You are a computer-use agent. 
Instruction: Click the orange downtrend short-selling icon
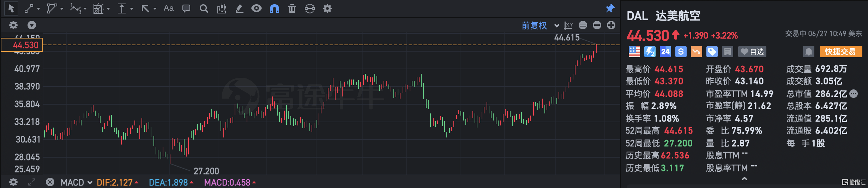pyautogui.click(x=696, y=52)
